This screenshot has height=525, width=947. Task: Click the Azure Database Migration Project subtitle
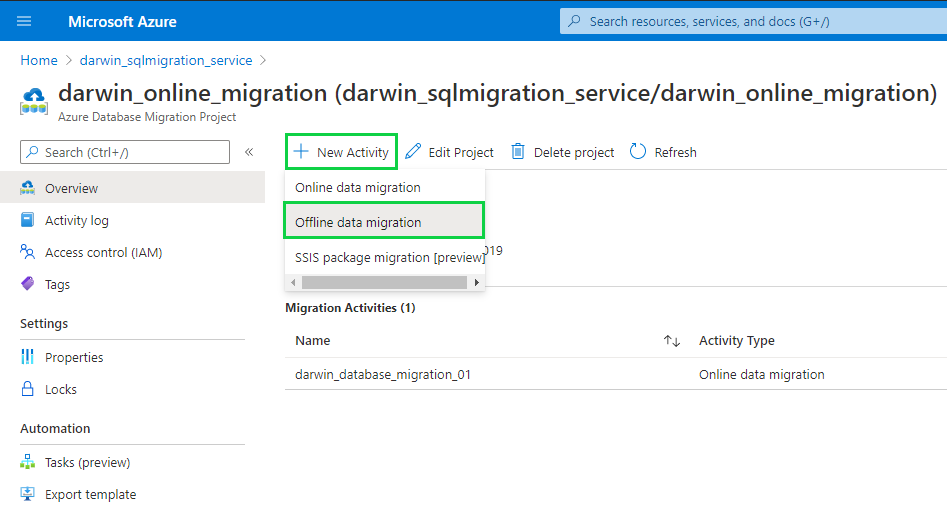coord(147,117)
